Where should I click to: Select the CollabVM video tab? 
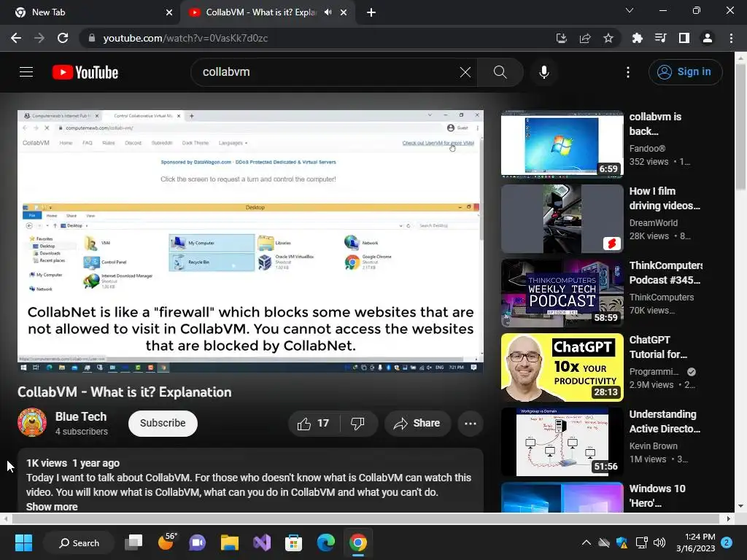[267, 12]
